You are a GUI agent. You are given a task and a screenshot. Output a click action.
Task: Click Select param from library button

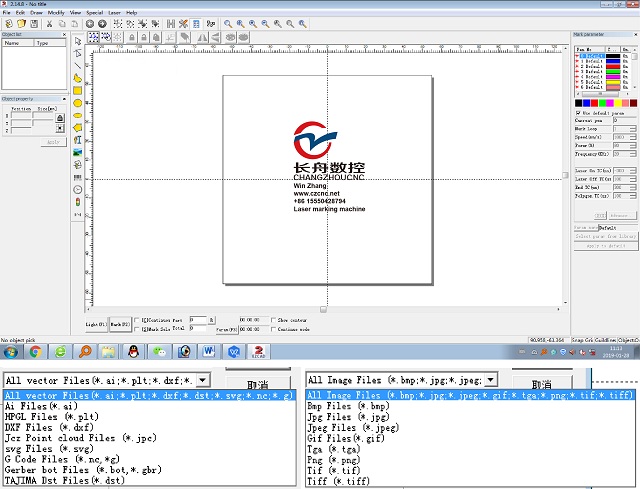tap(606, 236)
